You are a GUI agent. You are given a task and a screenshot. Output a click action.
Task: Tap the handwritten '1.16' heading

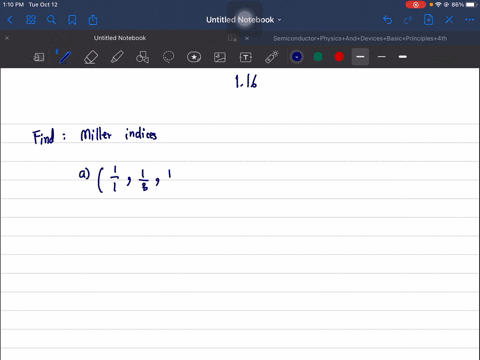pos(246,81)
